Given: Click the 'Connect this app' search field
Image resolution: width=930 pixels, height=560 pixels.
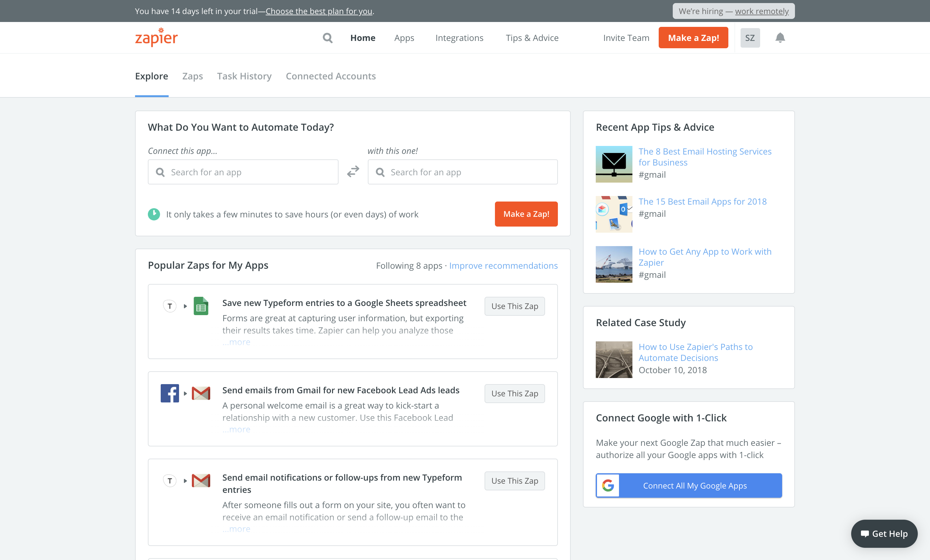Looking at the screenshot, I should [243, 172].
